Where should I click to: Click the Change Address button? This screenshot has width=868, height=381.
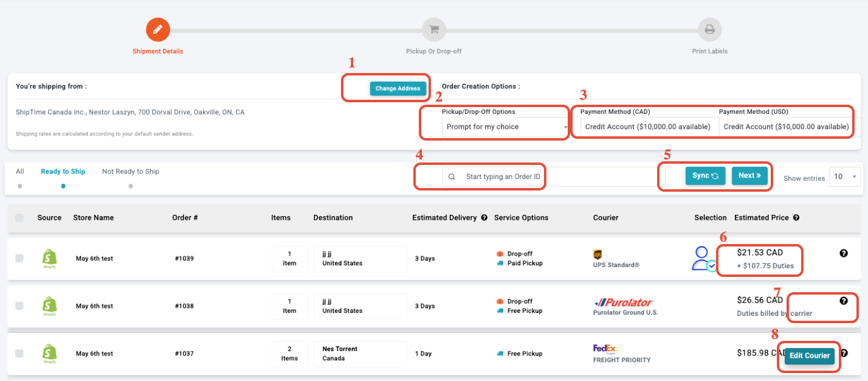coord(398,88)
